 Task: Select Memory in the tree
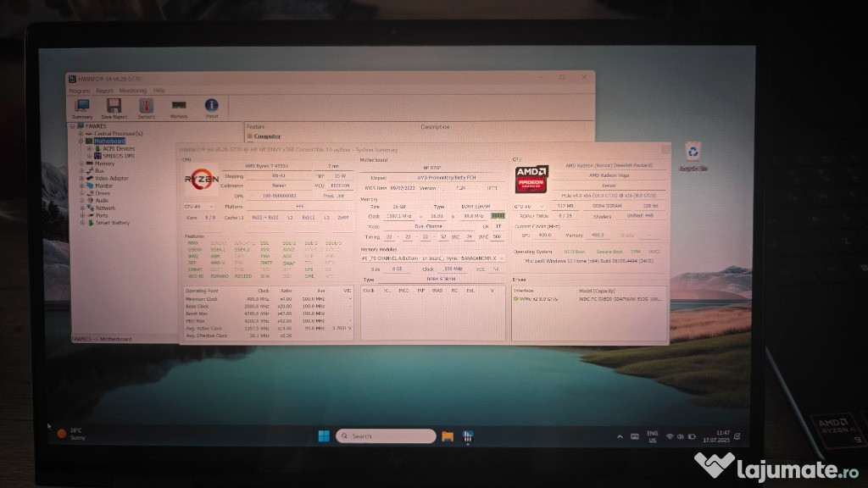click(x=104, y=164)
